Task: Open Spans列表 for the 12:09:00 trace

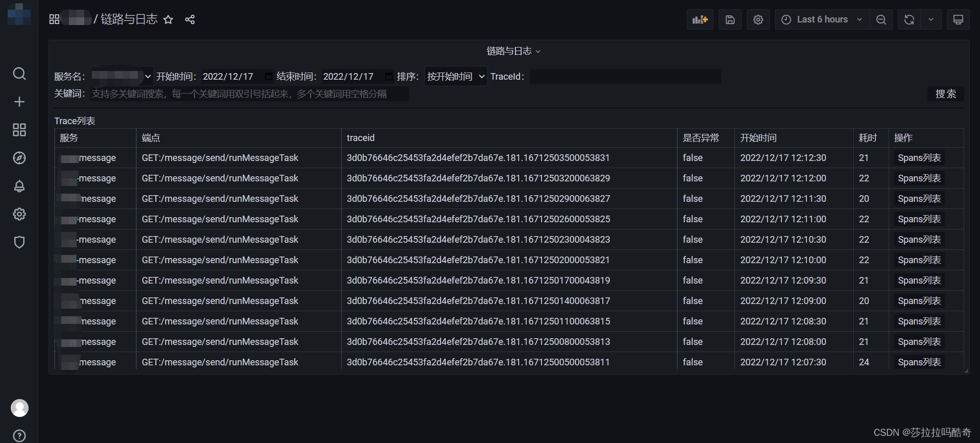Action: [x=919, y=301]
